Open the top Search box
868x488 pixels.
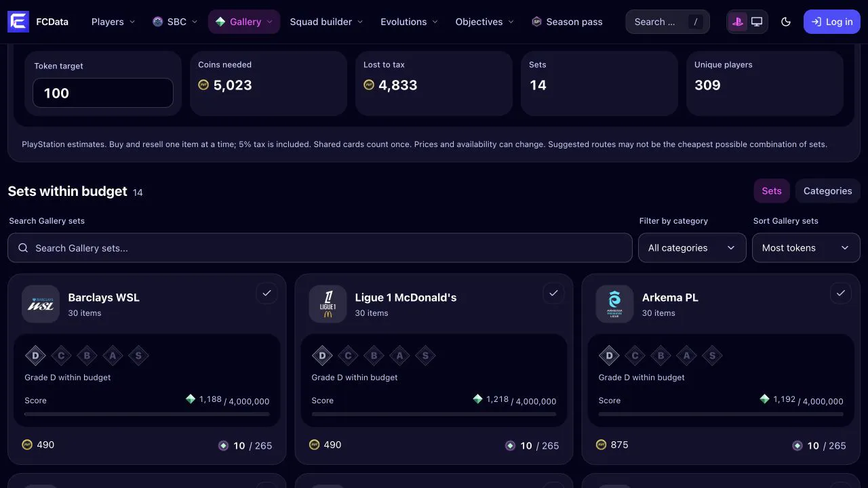(x=667, y=22)
